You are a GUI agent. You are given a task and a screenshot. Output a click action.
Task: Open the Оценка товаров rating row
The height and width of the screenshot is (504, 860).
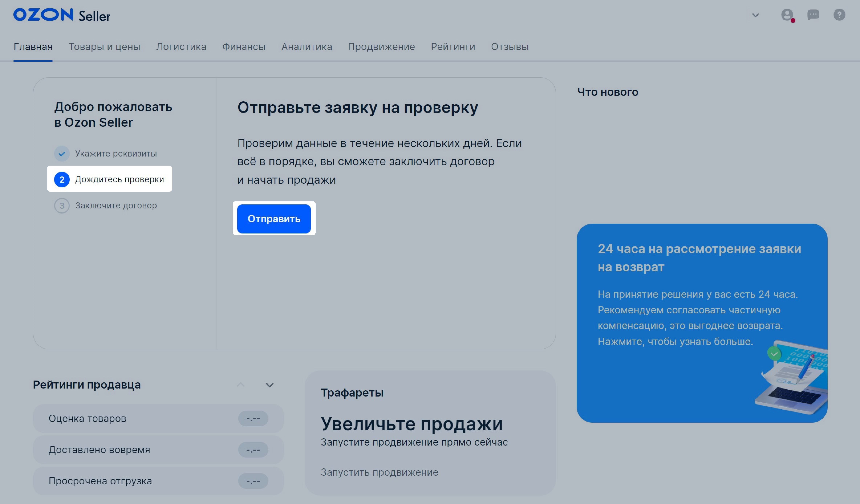(158, 418)
